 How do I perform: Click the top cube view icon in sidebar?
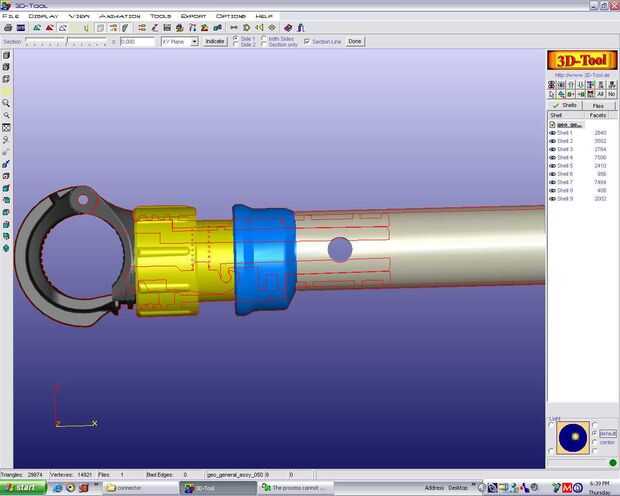click(x=6, y=55)
